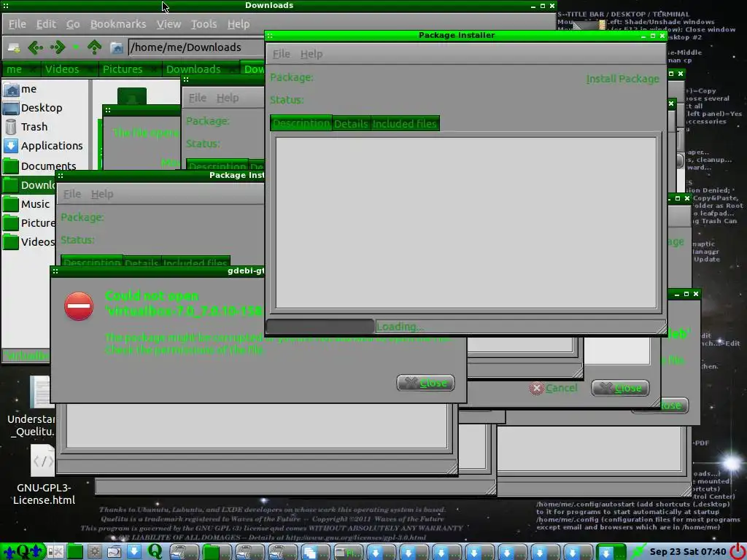Click the red error icon in the gdebi dialog
747x560 pixels.
pos(79,306)
